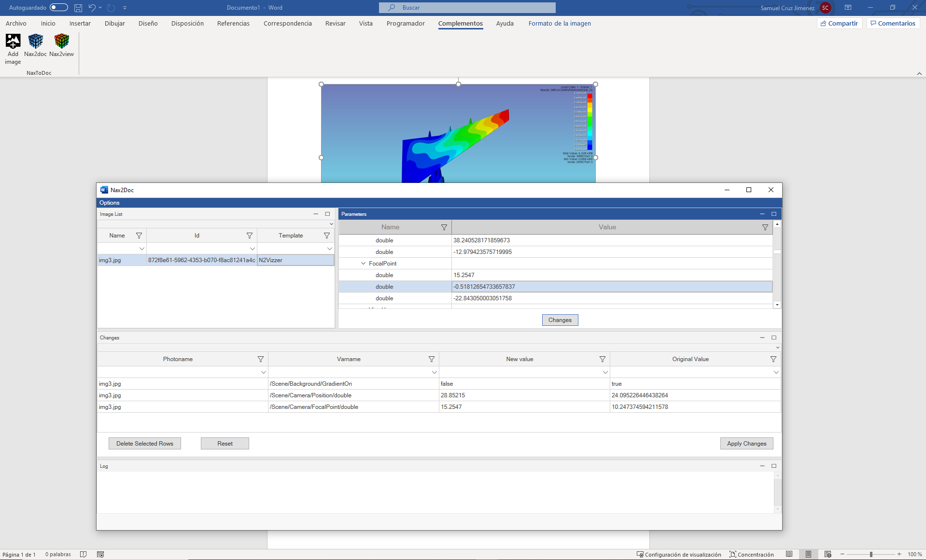
Task: Collapse the FocalPoint tree node
Action: tap(364, 264)
